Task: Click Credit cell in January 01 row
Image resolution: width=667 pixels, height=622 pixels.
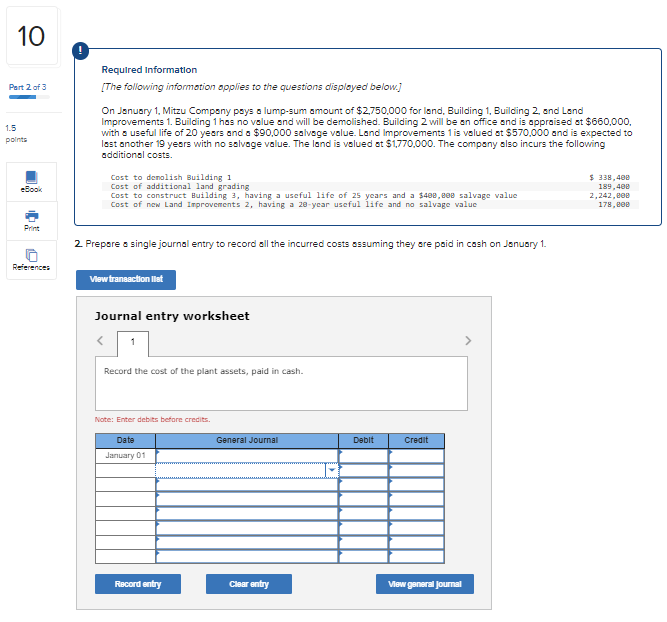Action: 416,456
